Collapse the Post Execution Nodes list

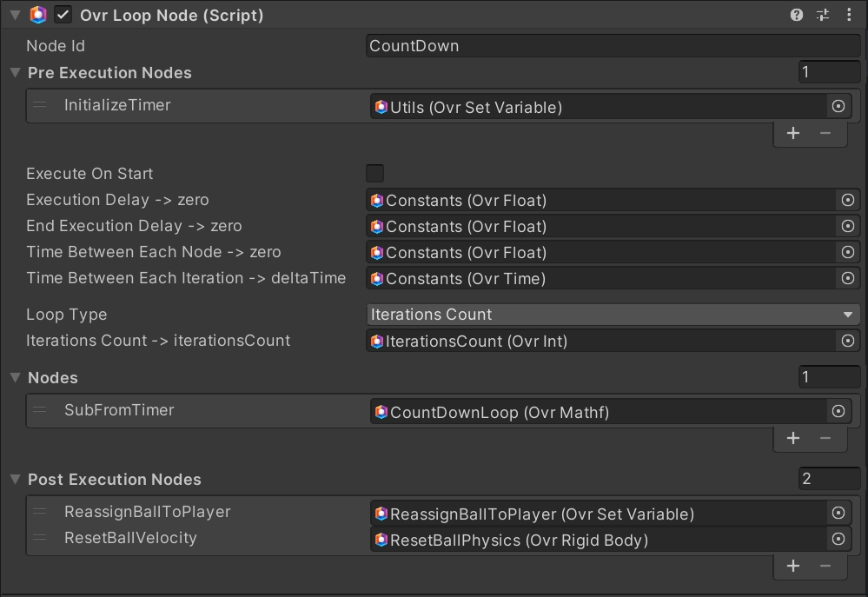[15, 480]
